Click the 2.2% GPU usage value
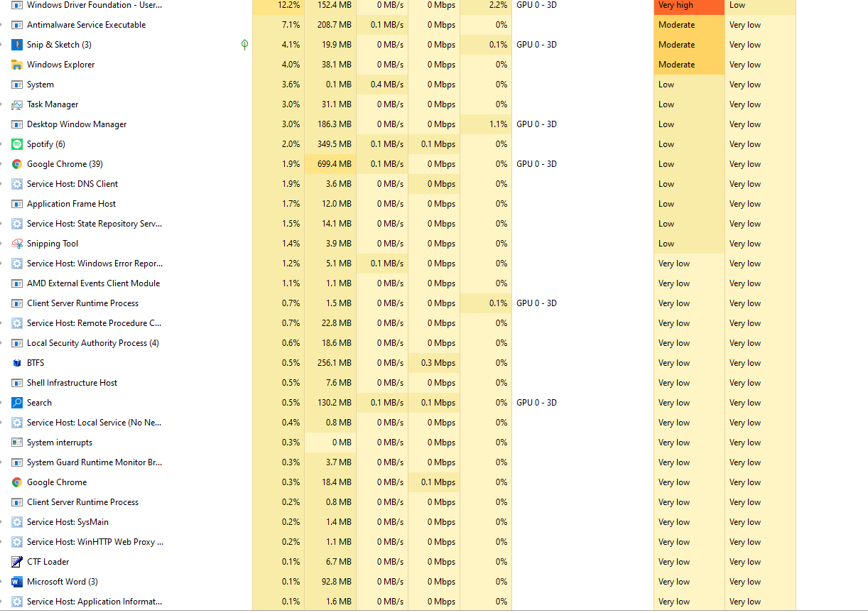 point(498,5)
